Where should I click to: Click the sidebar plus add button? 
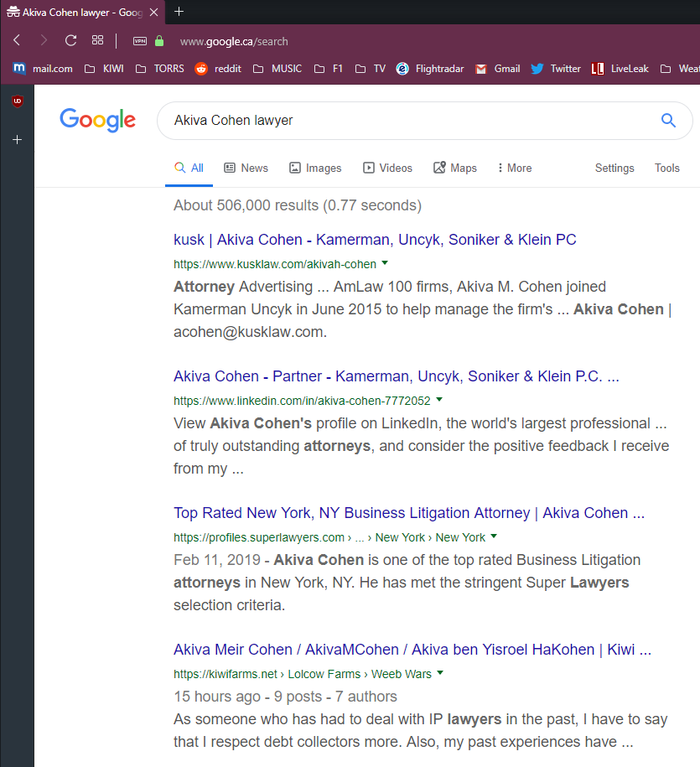point(17,140)
